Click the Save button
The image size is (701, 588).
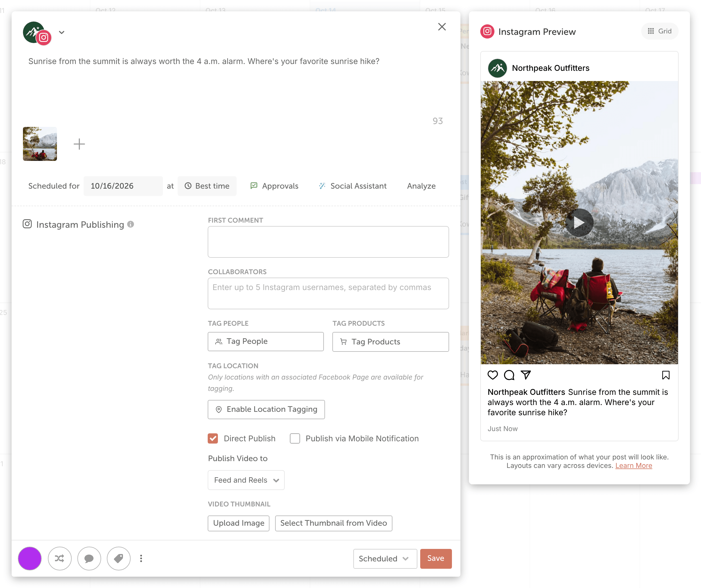[436, 559]
